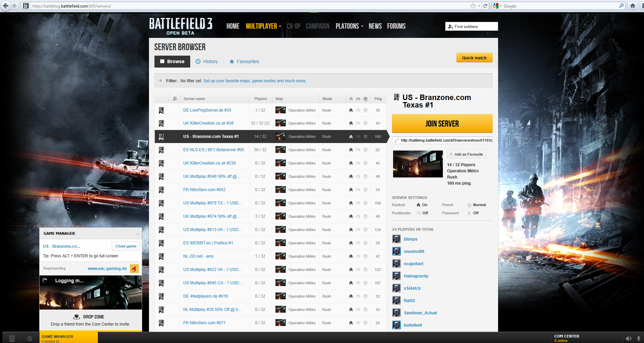The height and width of the screenshot is (343, 644).
Task: Open www.eac-gaming.de platoon link
Action: pyautogui.click(x=107, y=269)
